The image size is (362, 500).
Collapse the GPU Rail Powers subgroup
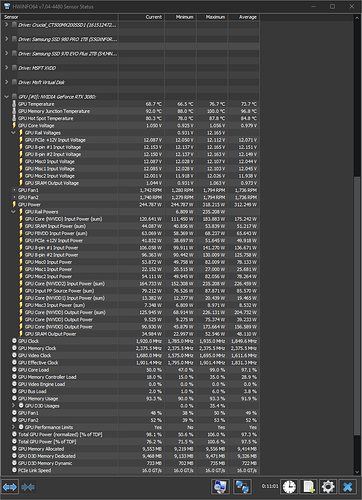(13, 212)
